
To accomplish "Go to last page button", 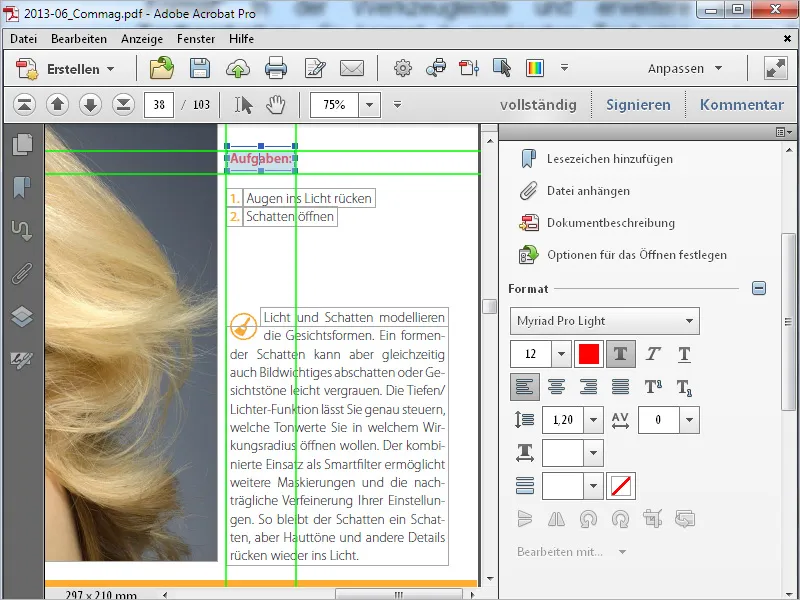I will (123, 105).
